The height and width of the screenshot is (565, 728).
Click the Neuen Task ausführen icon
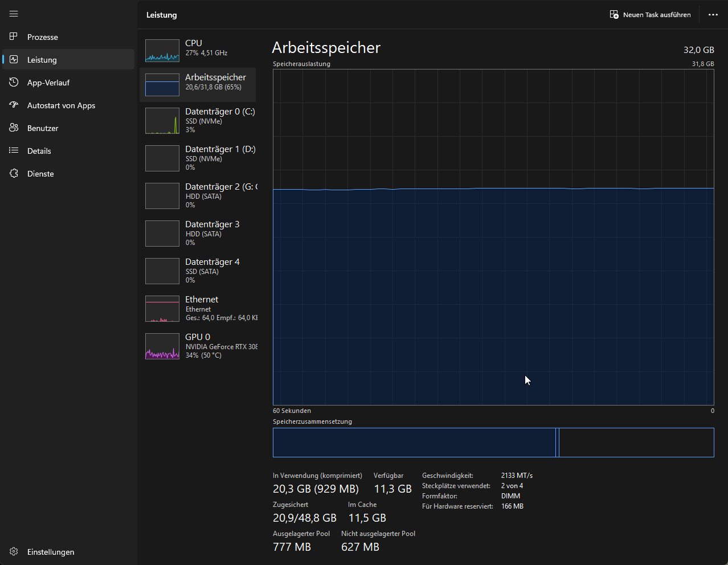click(x=614, y=15)
